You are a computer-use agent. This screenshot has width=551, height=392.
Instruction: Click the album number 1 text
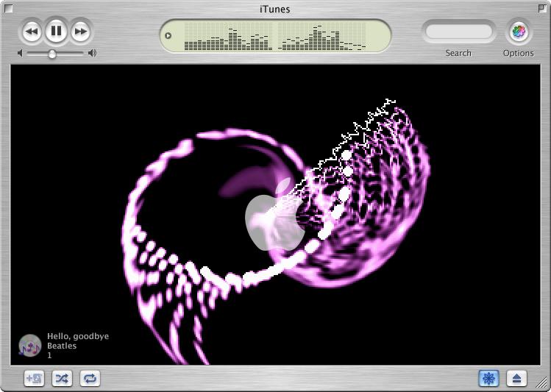point(49,355)
